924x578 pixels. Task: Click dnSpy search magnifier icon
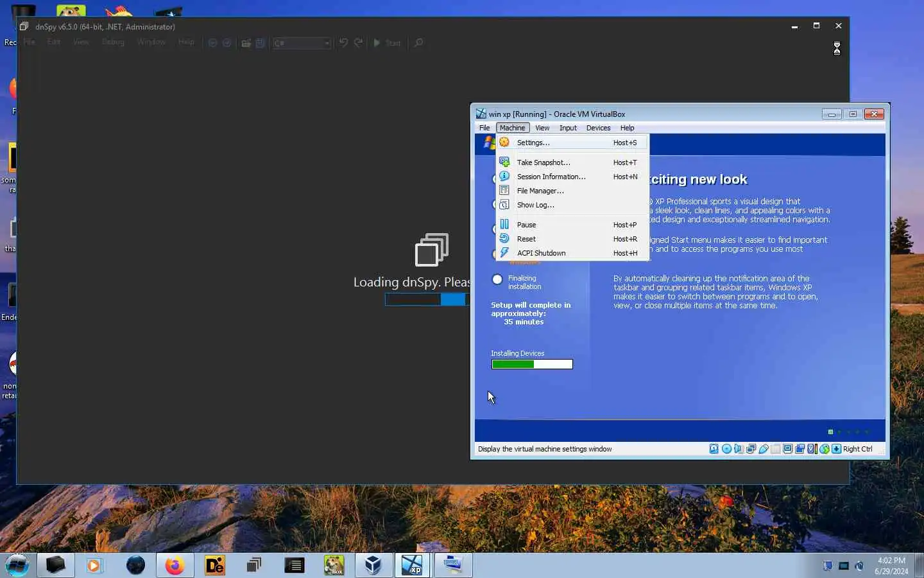(x=418, y=43)
